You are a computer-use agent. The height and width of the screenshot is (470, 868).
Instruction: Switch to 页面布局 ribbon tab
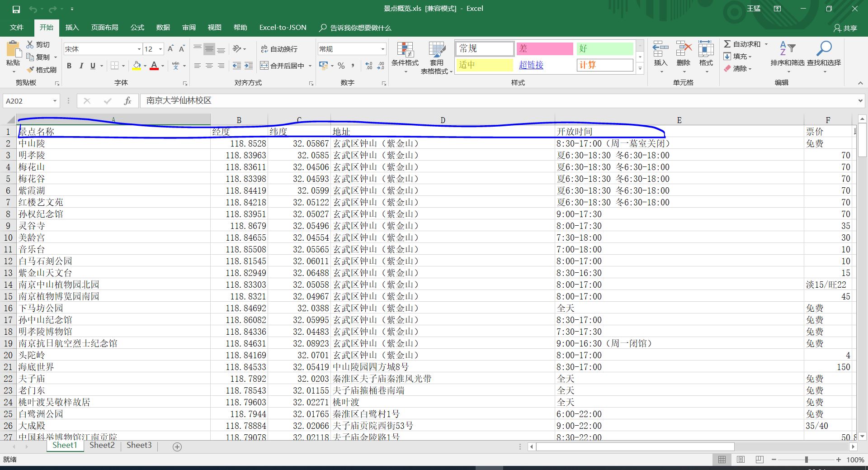(104, 28)
